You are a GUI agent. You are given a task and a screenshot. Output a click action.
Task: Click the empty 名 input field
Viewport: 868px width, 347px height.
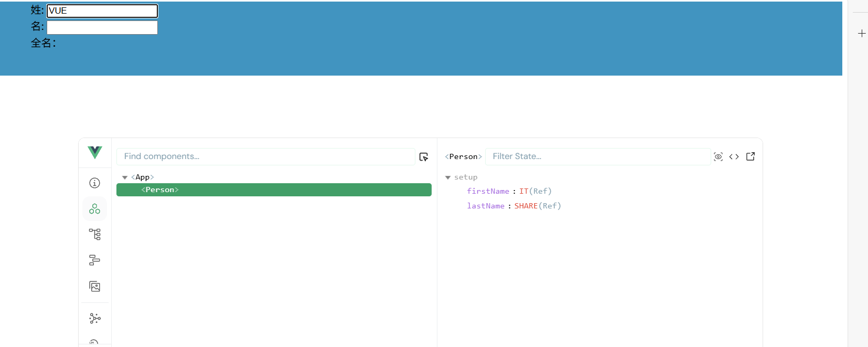point(102,27)
